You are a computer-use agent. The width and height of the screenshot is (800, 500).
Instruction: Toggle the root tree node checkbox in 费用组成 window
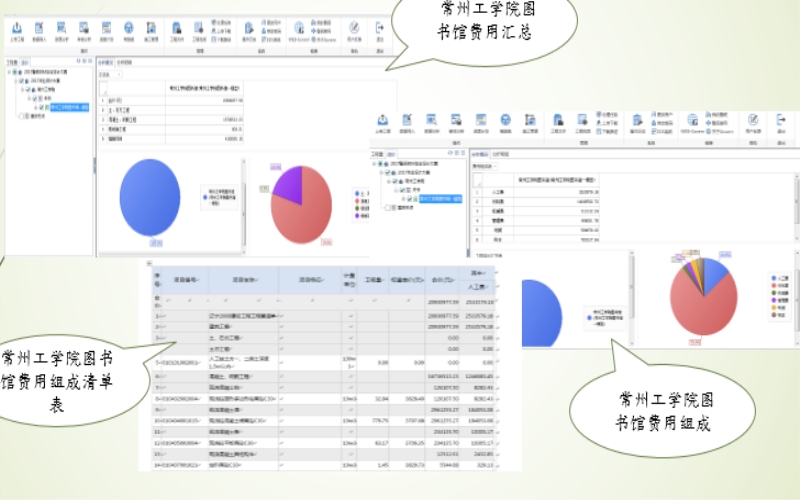[380, 164]
